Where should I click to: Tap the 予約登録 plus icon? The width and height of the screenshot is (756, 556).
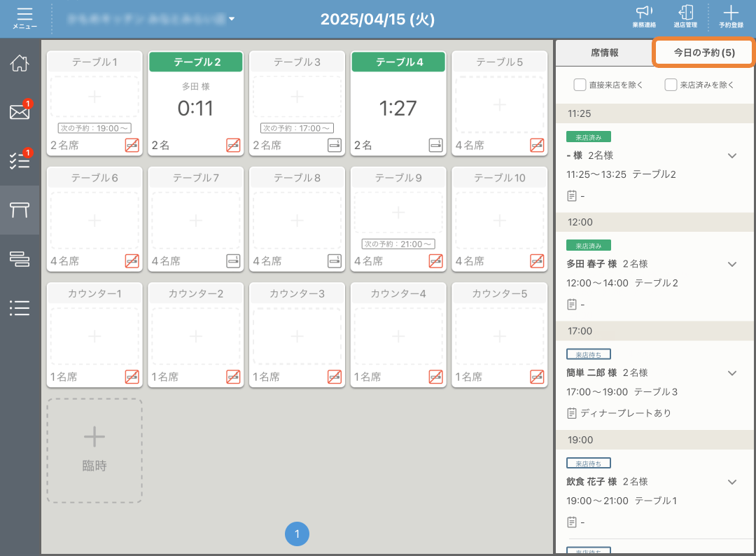(731, 17)
